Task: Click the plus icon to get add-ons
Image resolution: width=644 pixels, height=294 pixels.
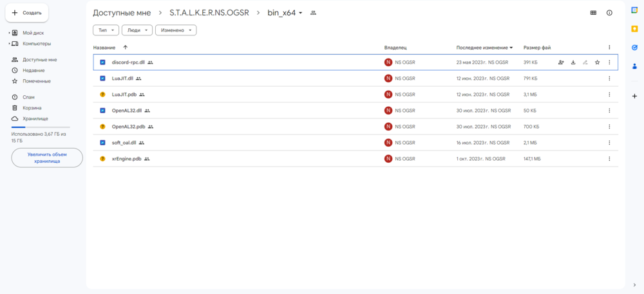Action: tap(634, 96)
